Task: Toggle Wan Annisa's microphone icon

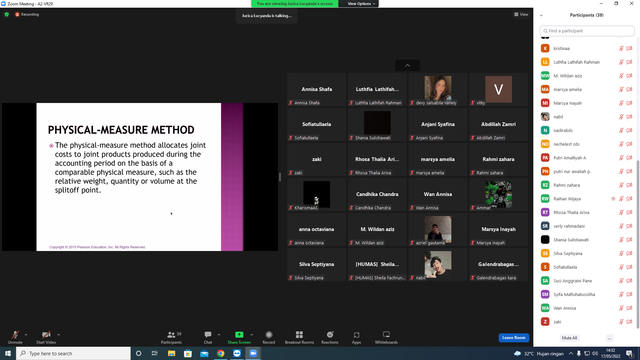Action: coord(621,308)
